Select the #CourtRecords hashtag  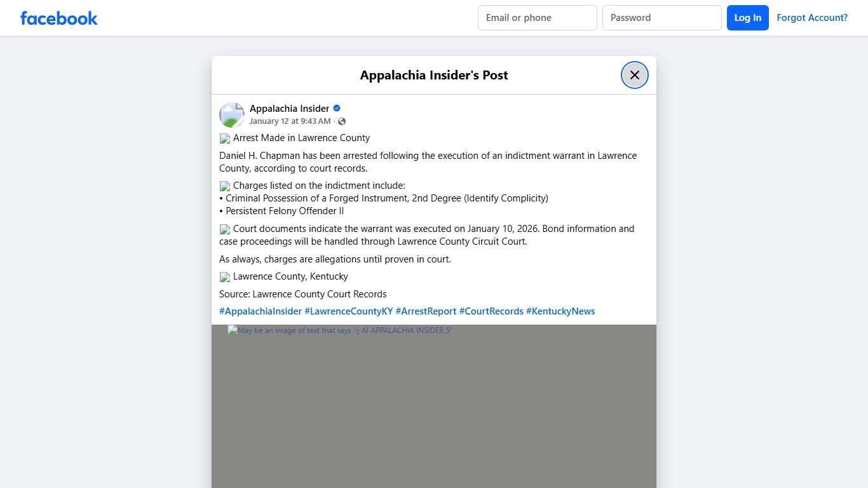491,311
